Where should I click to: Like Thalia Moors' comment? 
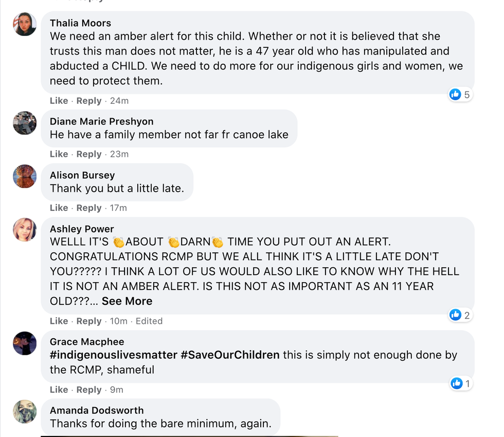pyautogui.click(x=59, y=101)
